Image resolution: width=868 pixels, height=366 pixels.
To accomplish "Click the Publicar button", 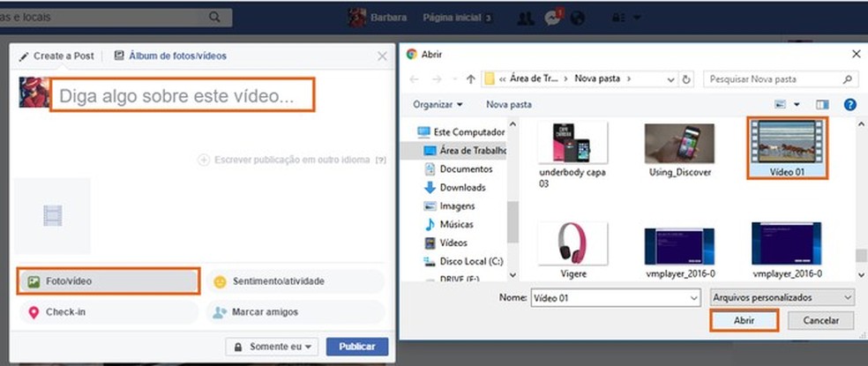I will pos(357,347).
